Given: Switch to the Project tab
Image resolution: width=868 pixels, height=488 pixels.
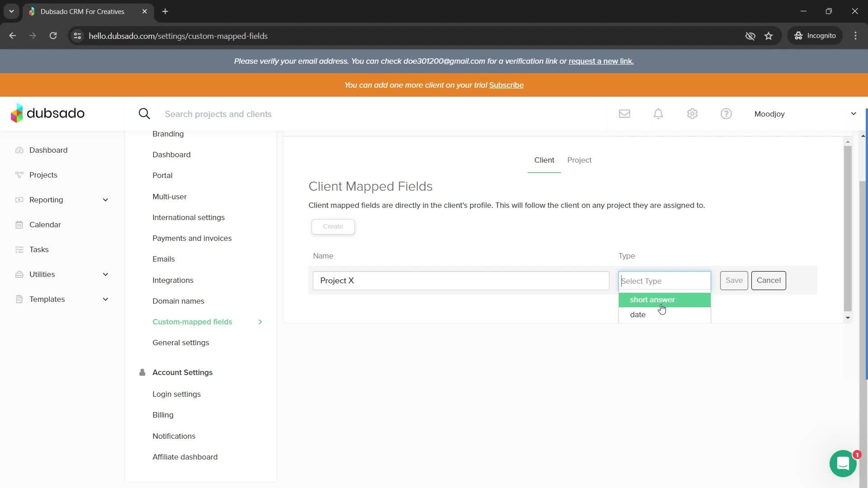Looking at the screenshot, I should 579,160.
